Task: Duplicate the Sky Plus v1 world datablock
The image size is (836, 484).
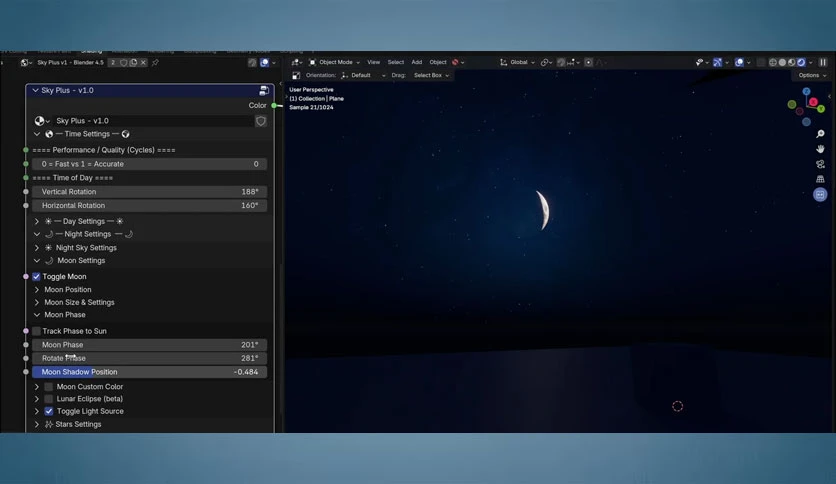Action: click(x=133, y=62)
